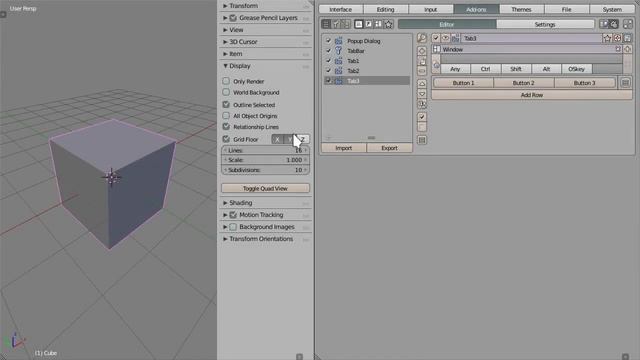The image size is (640, 360).
Task: Click the red circular icon next to the star
Action: [617, 38]
